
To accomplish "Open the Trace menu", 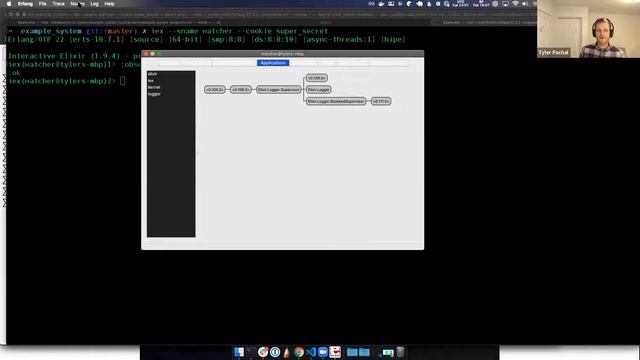I will [58, 4].
